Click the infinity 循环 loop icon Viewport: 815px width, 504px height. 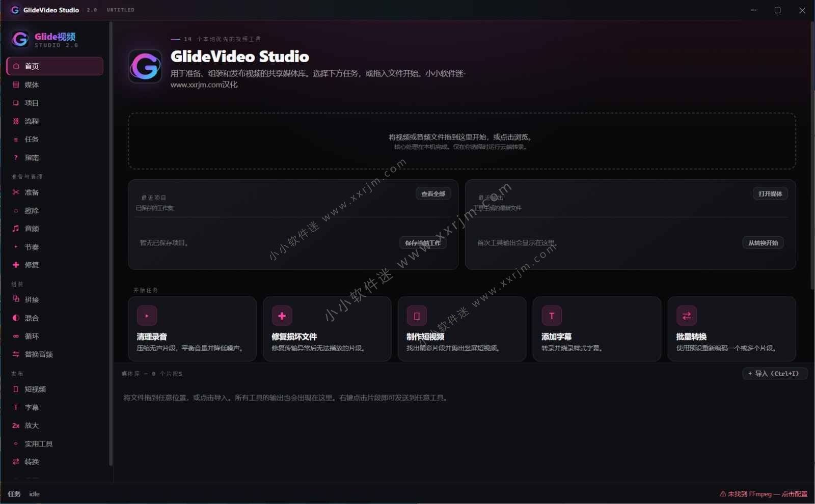[16, 336]
